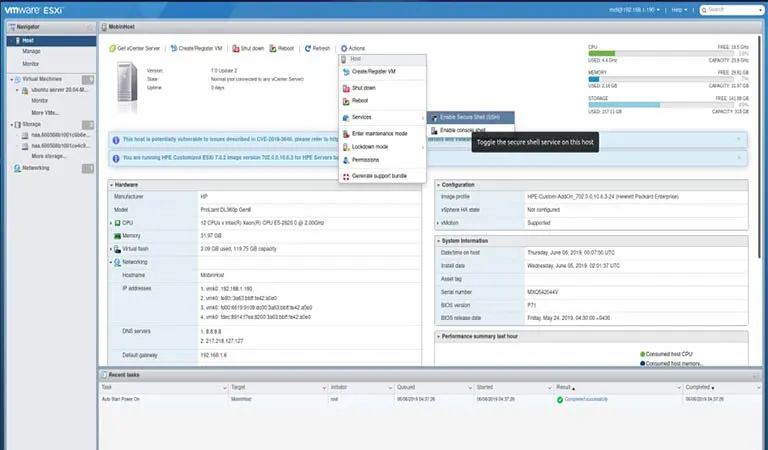
Task: Open the user account dropdown
Action: [634, 10]
